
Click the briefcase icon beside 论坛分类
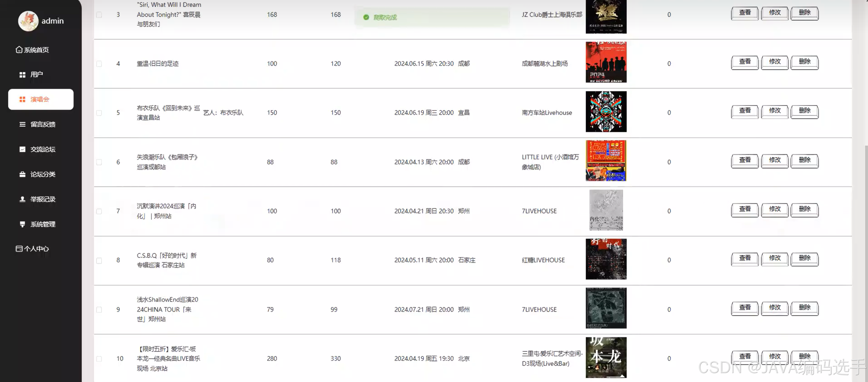(x=22, y=174)
